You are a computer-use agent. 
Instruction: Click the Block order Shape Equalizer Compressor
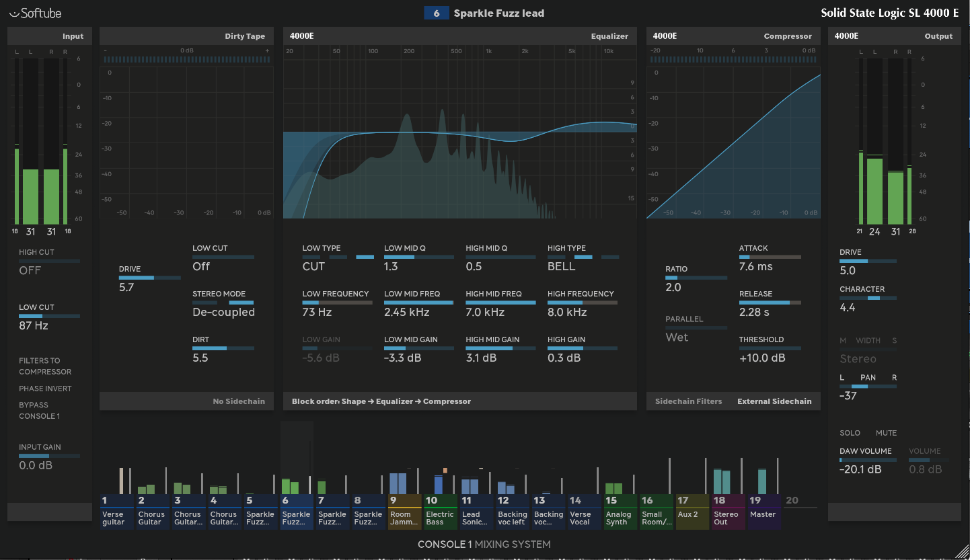click(x=381, y=401)
